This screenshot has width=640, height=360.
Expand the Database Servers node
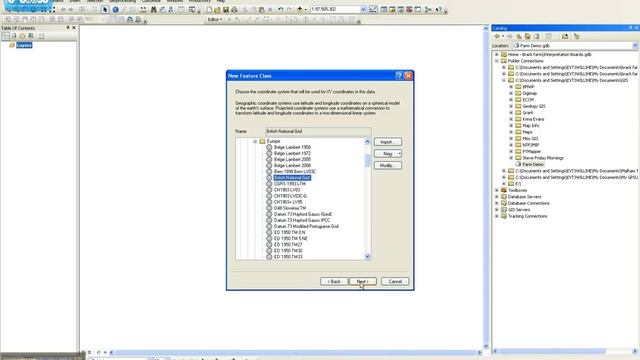(497, 197)
